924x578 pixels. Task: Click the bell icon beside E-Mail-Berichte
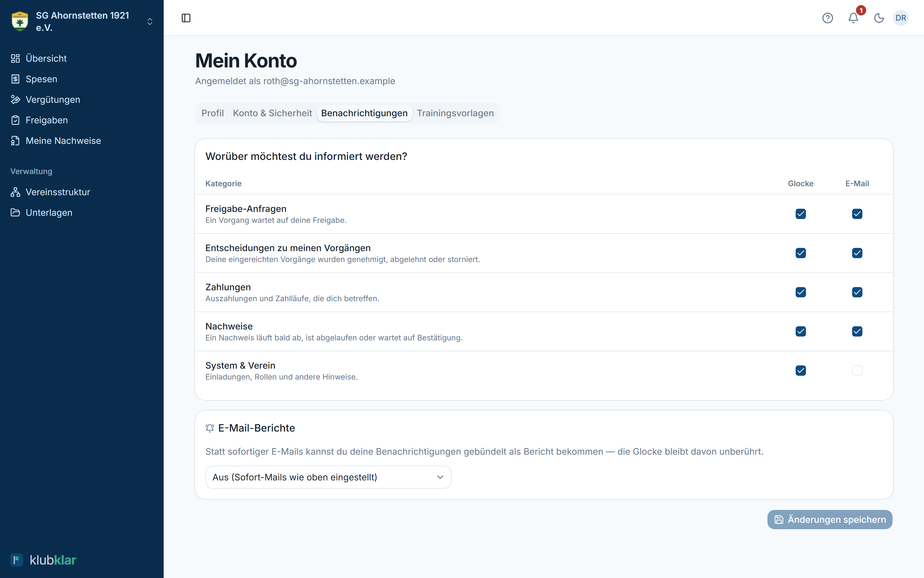pyautogui.click(x=210, y=428)
